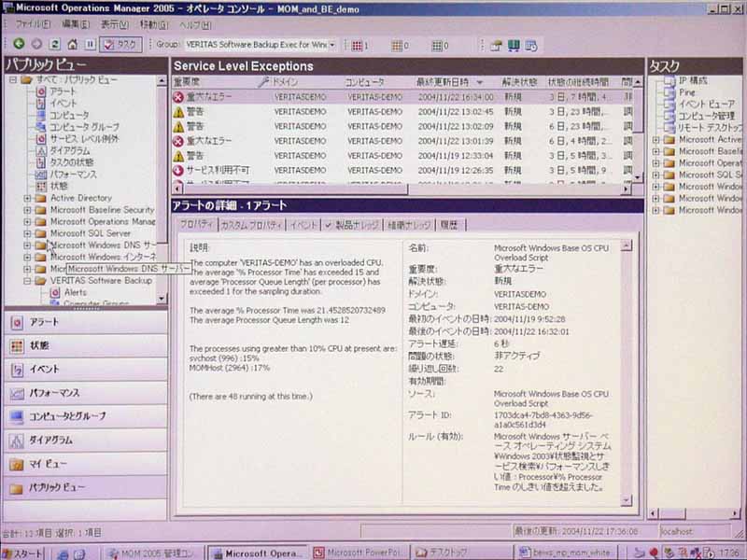
Task: Click the green monitor icon in the toolbar
Action: point(514,46)
